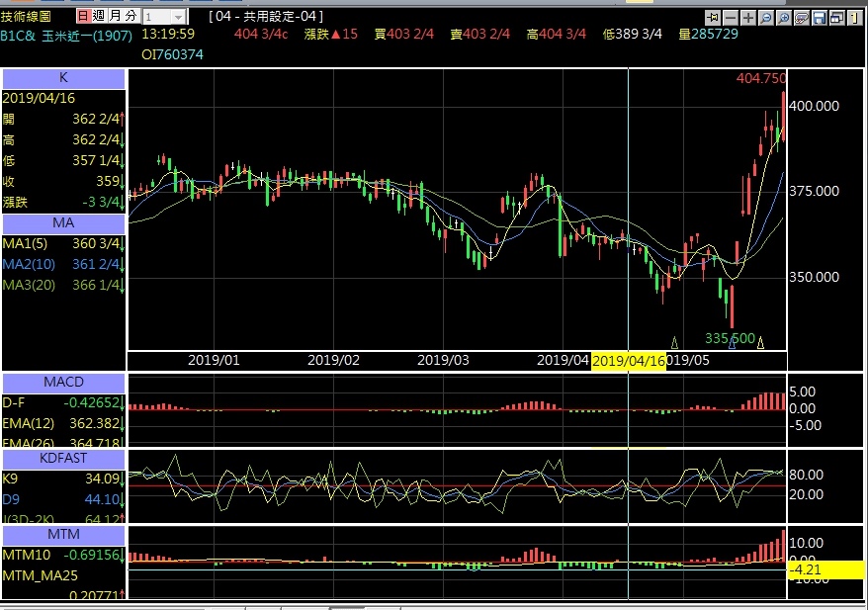The width and height of the screenshot is (868, 610).
Task: Click the yellow -4.21 value tag on MTM axis
Action: click(x=825, y=570)
